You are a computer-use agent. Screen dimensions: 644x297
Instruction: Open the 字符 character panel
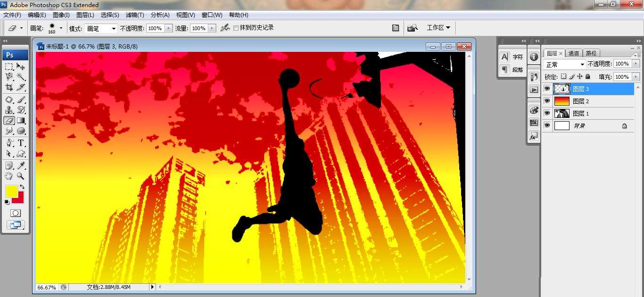pyautogui.click(x=512, y=57)
